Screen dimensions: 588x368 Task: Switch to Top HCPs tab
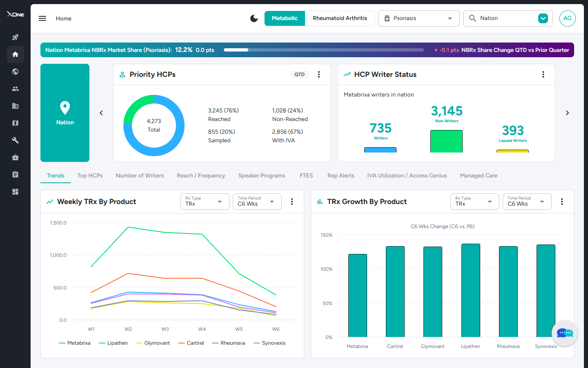90,176
